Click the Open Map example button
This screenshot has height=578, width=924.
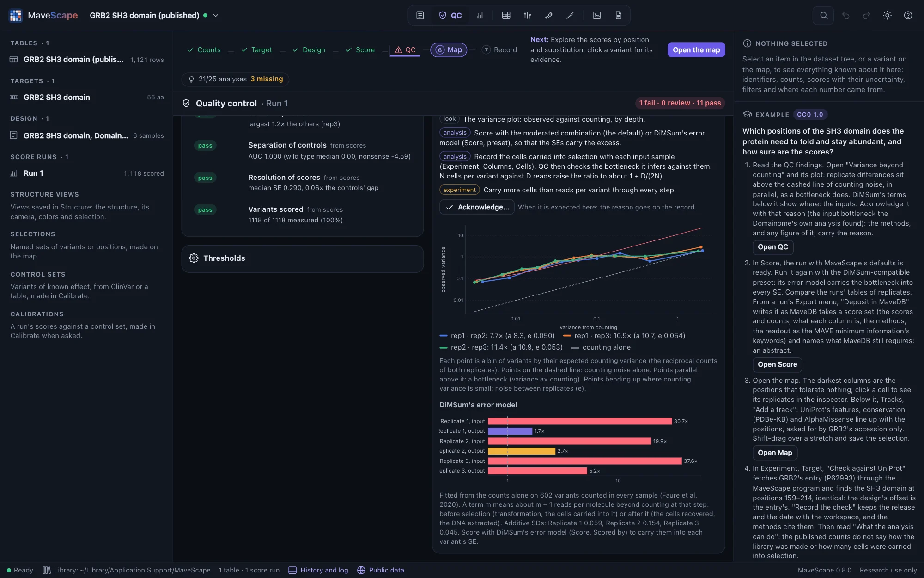tap(775, 453)
